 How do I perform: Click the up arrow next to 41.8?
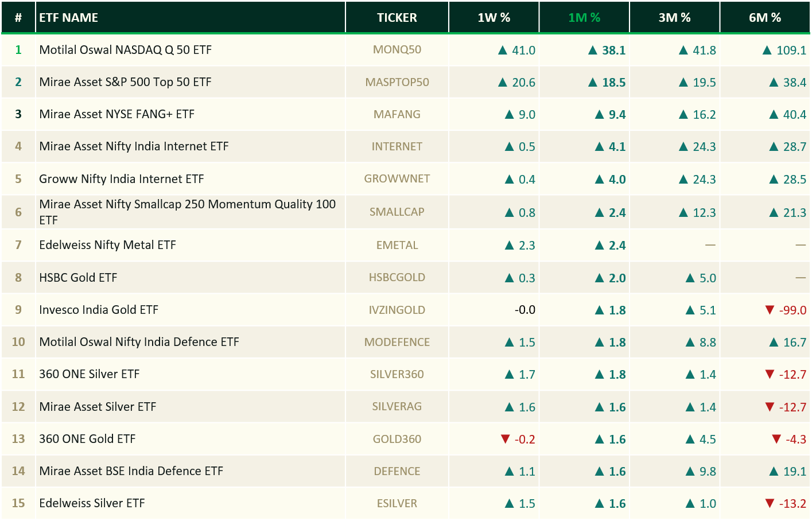click(x=683, y=50)
